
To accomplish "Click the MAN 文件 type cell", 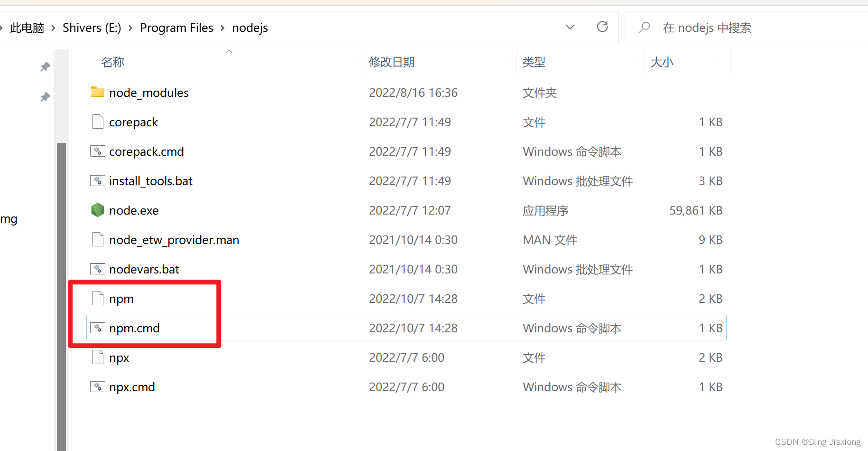I will (x=550, y=240).
